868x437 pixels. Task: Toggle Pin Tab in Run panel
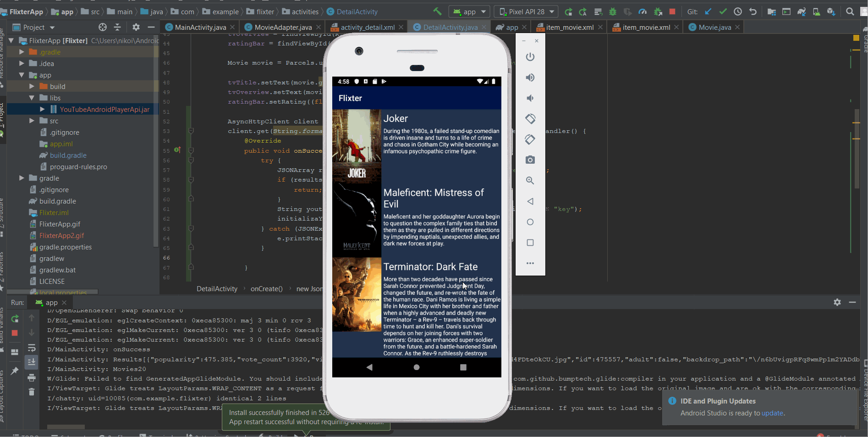[x=15, y=371]
